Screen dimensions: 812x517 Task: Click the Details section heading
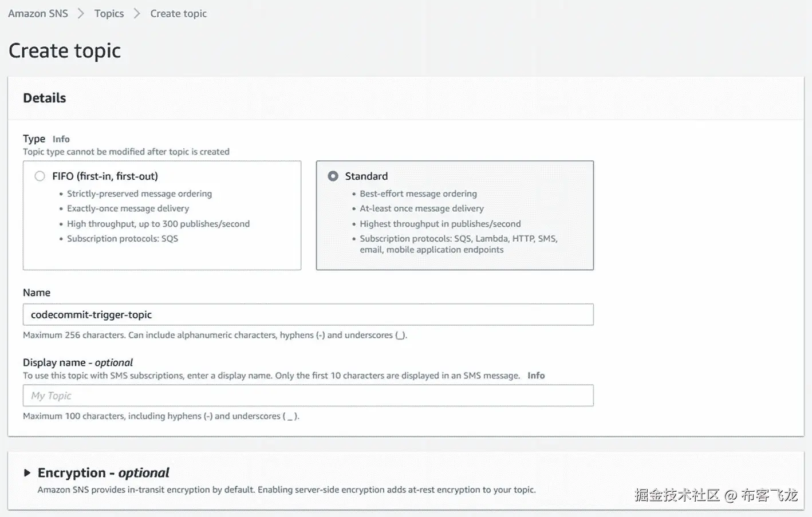pos(44,98)
